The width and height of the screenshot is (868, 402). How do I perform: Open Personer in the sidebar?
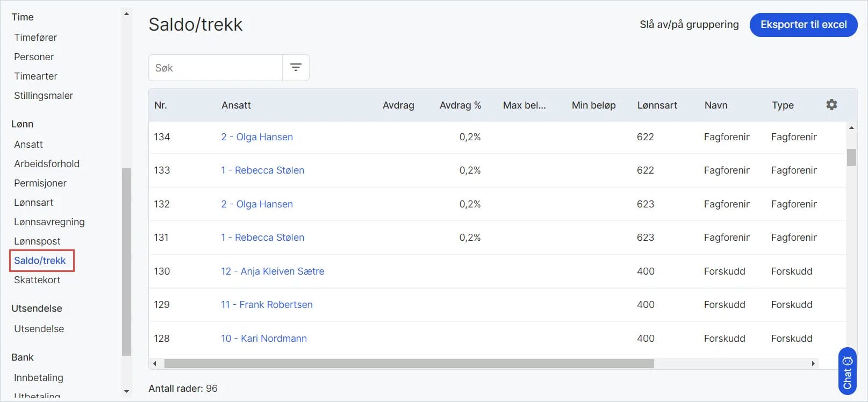(x=34, y=57)
